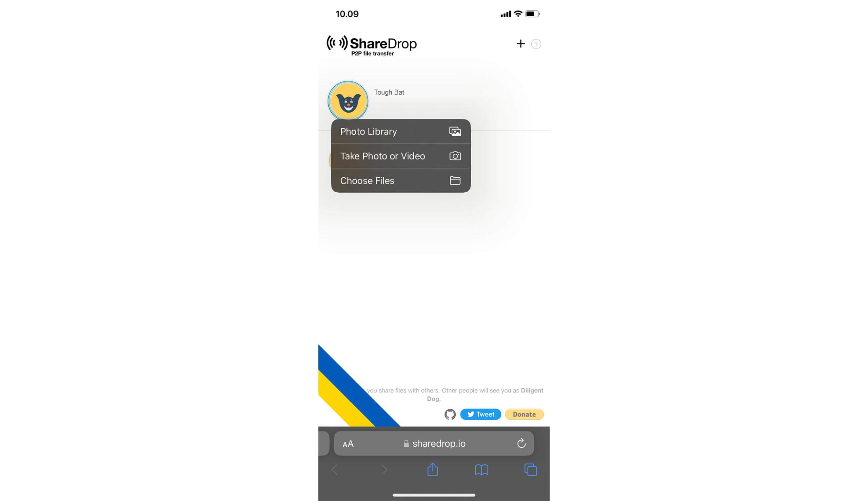This screenshot has height=501, width=868.
Task: Select Choose Files menu option
Action: (x=401, y=180)
